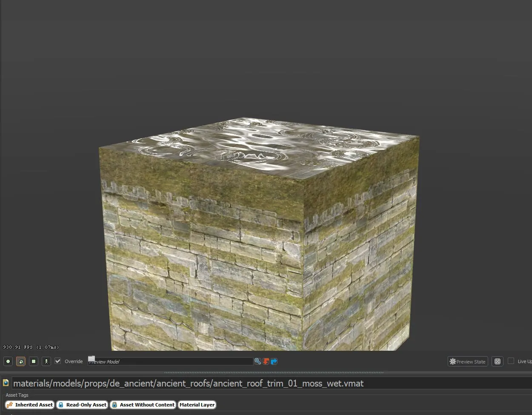Select the cube preview shape icon

click(21, 361)
